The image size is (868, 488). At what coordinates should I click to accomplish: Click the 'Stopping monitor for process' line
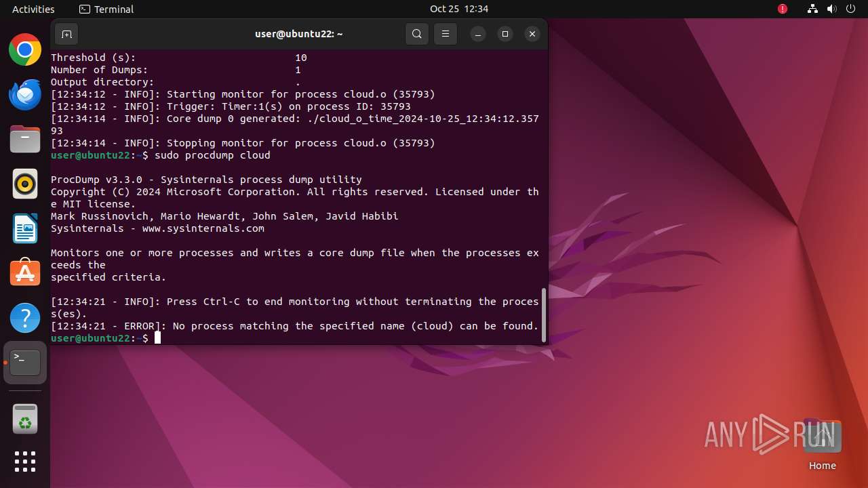(243, 143)
